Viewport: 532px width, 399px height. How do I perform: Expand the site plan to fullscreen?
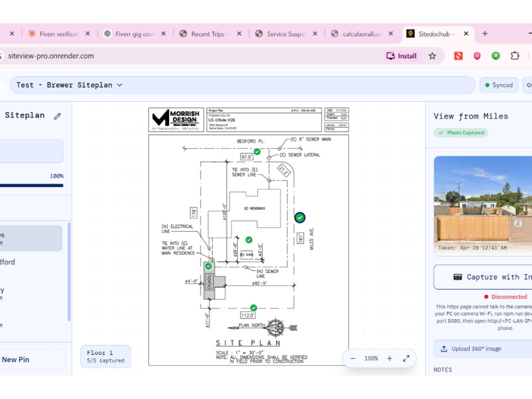coord(406,358)
